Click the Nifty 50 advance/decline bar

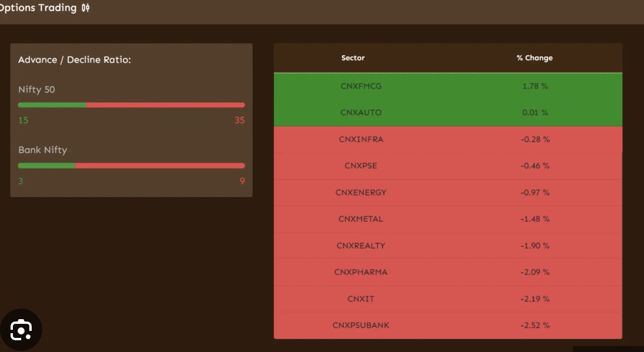coord(131,105)
